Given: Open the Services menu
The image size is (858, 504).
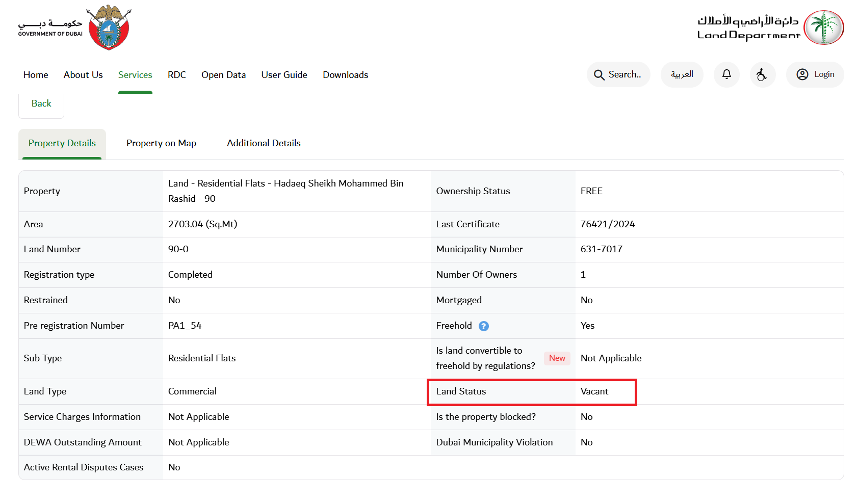Looking at the screenshot, I should coord(135,75).
